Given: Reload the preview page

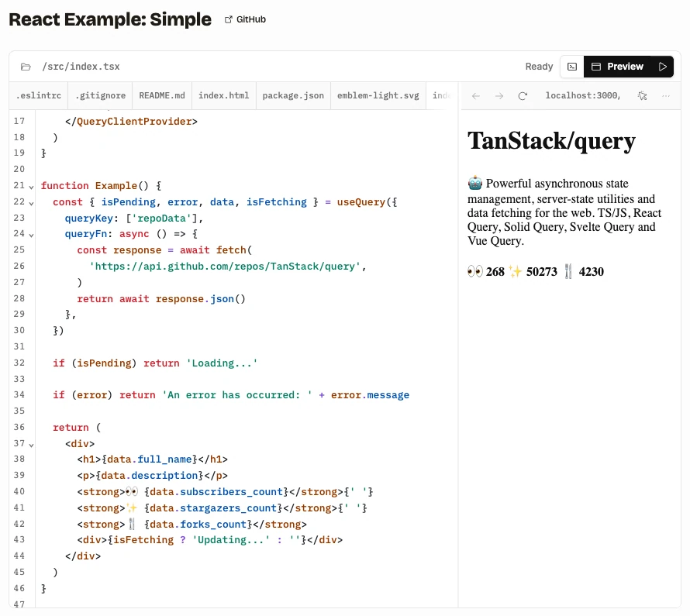Looking at the screenshot, I should tap(523, 96).
